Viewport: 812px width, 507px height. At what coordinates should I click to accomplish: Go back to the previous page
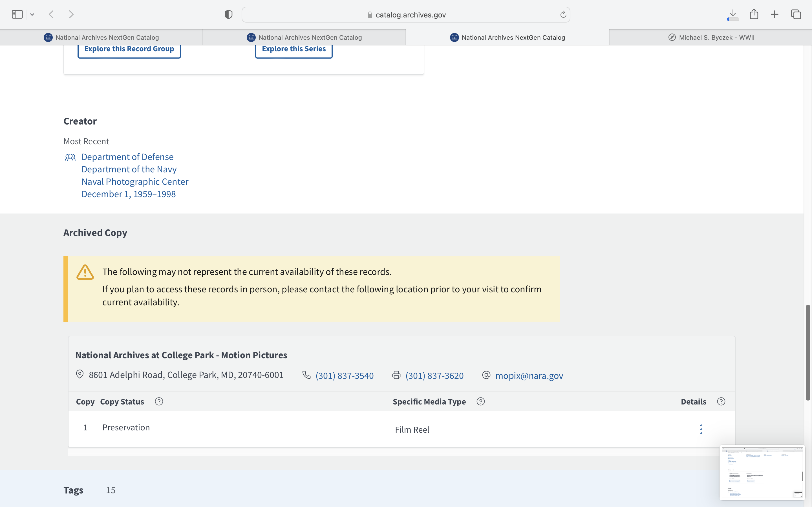coord(51,14)
